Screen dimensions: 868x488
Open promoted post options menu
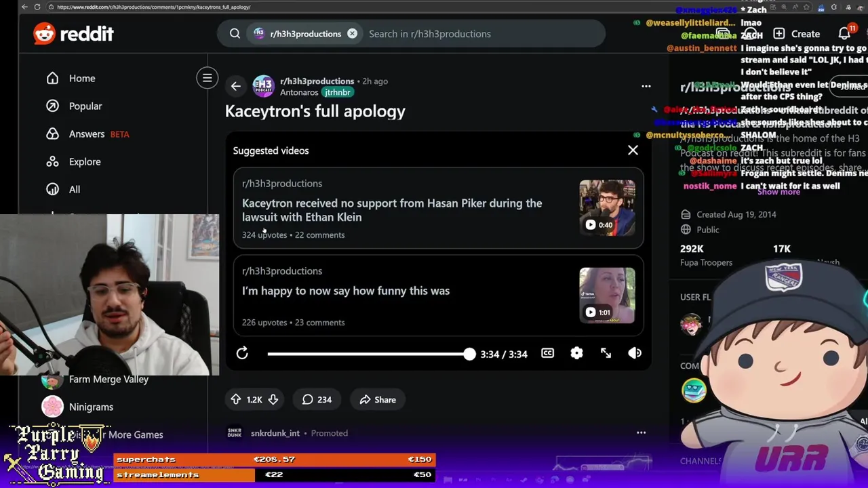(x=641, y=432)
